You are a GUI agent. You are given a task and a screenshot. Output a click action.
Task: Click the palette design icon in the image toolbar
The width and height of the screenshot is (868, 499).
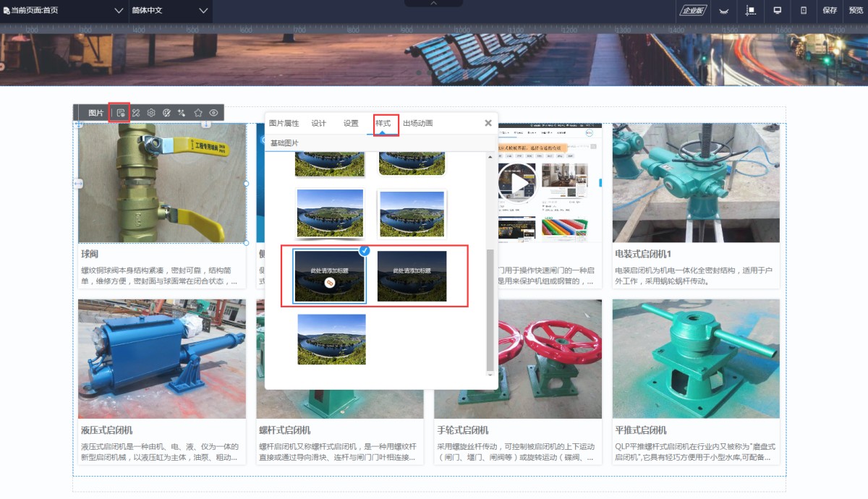click(167, 113)
